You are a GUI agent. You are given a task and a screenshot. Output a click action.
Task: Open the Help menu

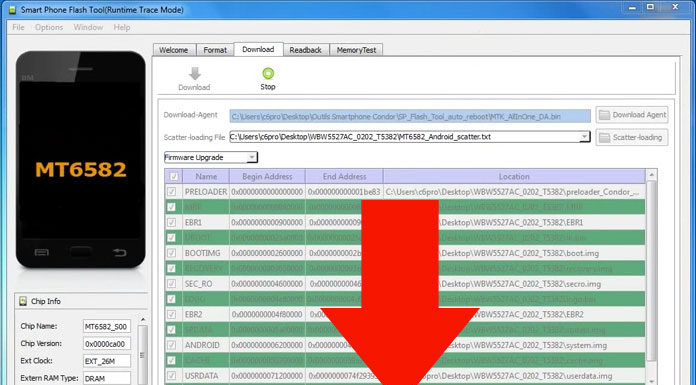(x=122, y=28)
